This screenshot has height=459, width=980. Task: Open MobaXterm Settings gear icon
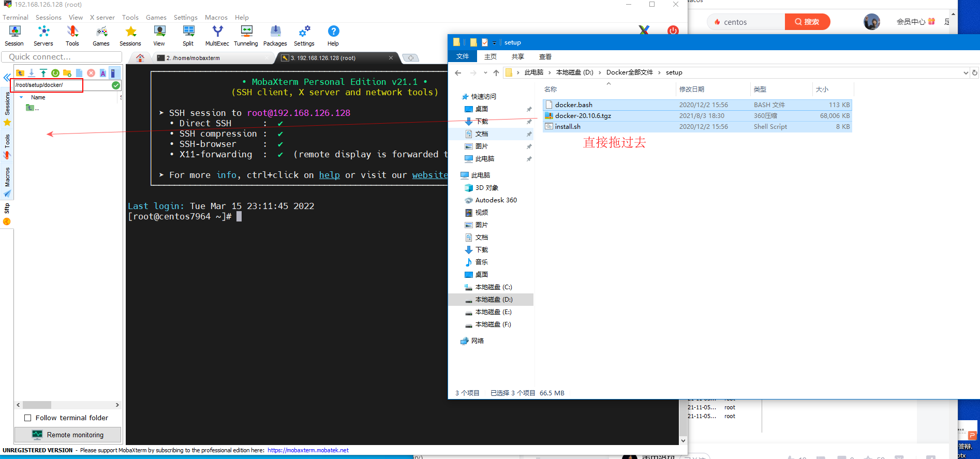304,36
